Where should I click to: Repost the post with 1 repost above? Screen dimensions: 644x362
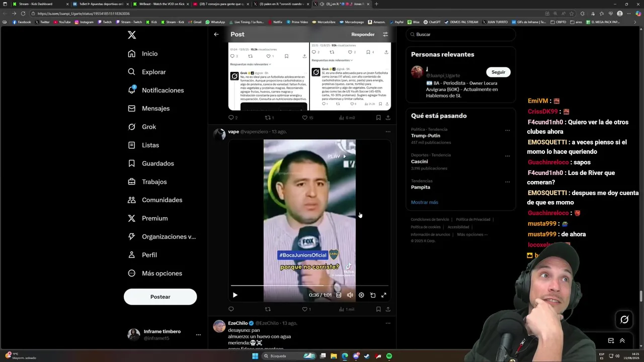point(270,118)
